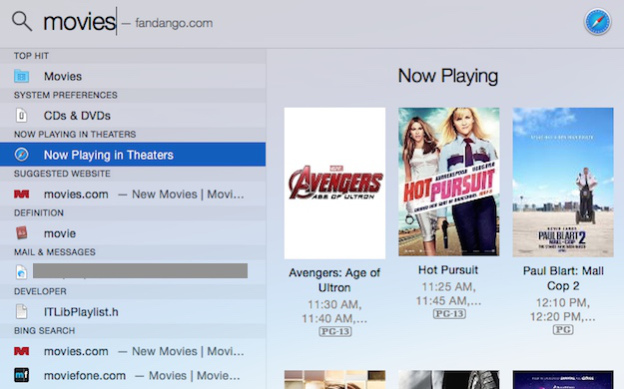Click movies.com icon under Bing Search

click(21, 351)
